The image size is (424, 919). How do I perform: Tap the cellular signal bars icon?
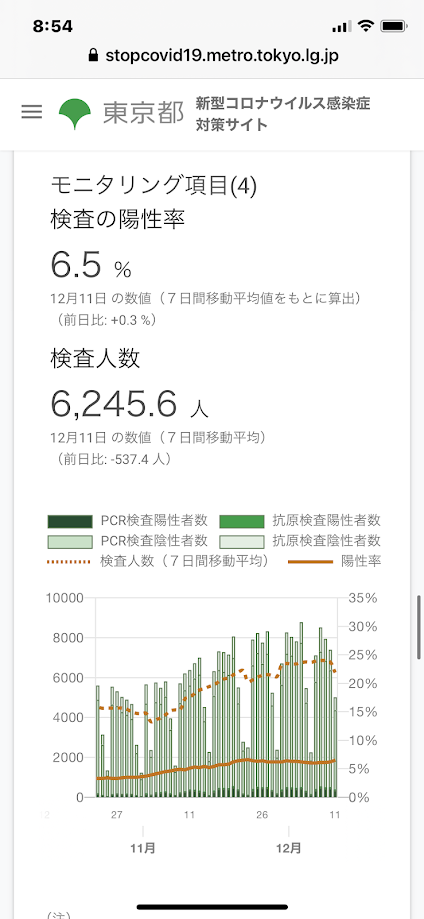click(341, 26)
